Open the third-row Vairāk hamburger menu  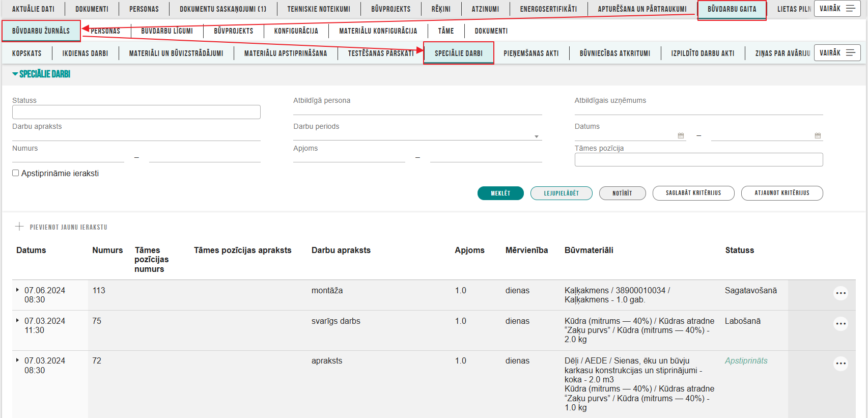[837, 53]
